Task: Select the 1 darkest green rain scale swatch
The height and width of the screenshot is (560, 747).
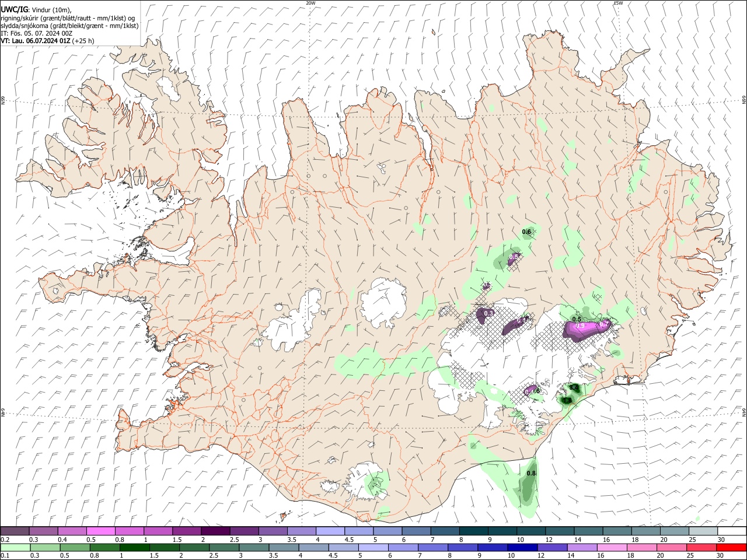Action: [x=134, y=547]
